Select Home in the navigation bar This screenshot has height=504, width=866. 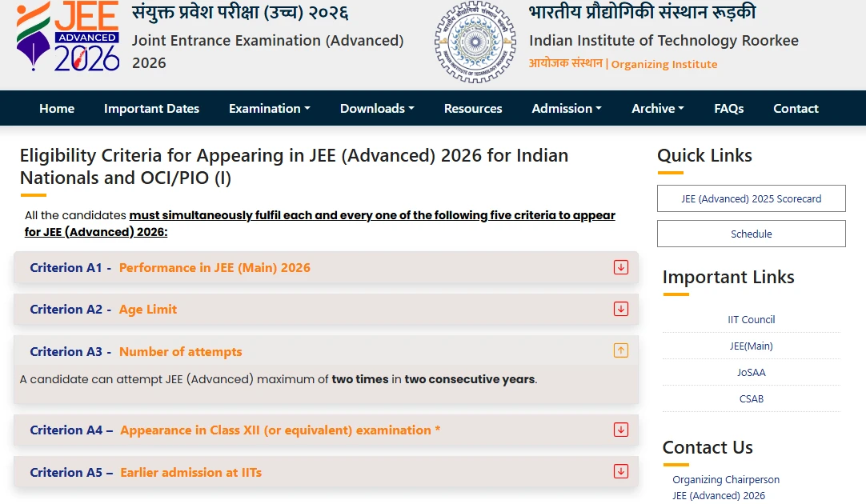(57, 108)
